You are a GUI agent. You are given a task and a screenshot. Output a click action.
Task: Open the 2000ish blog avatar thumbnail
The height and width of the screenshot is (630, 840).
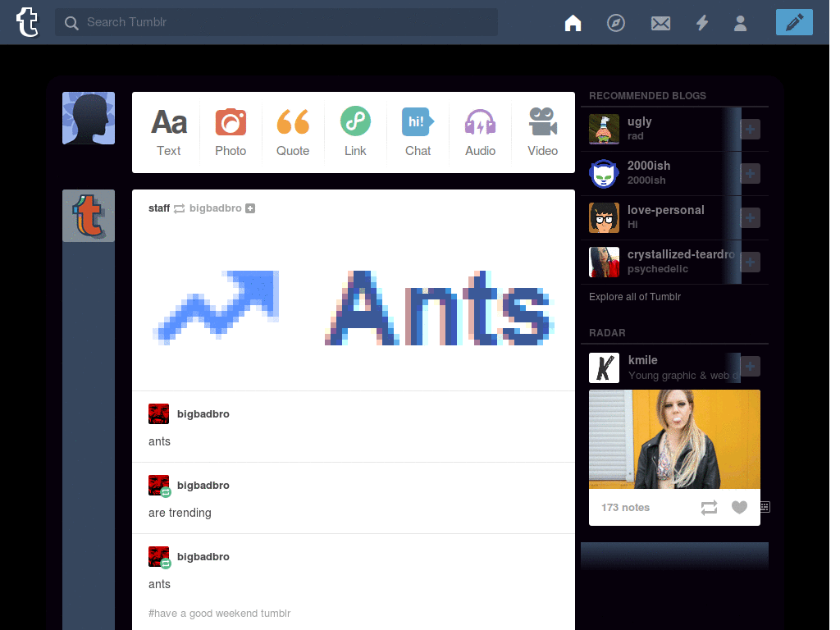(604, 174)
